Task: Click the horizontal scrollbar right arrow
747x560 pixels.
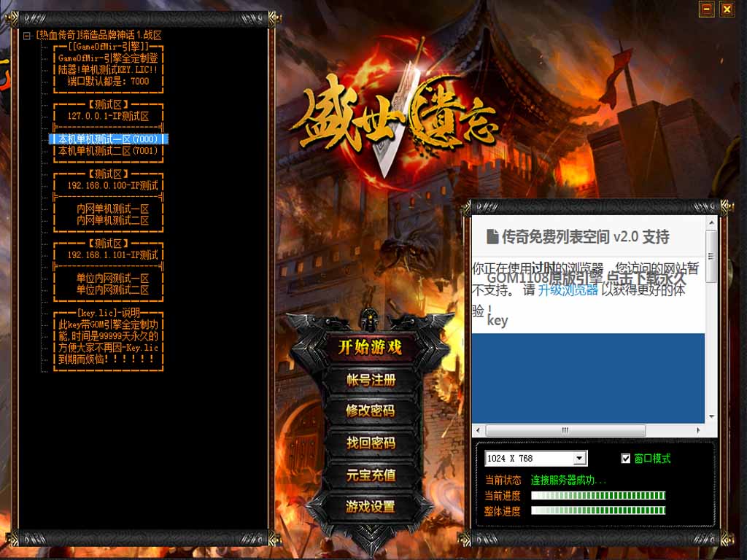Action: [699, 430]
